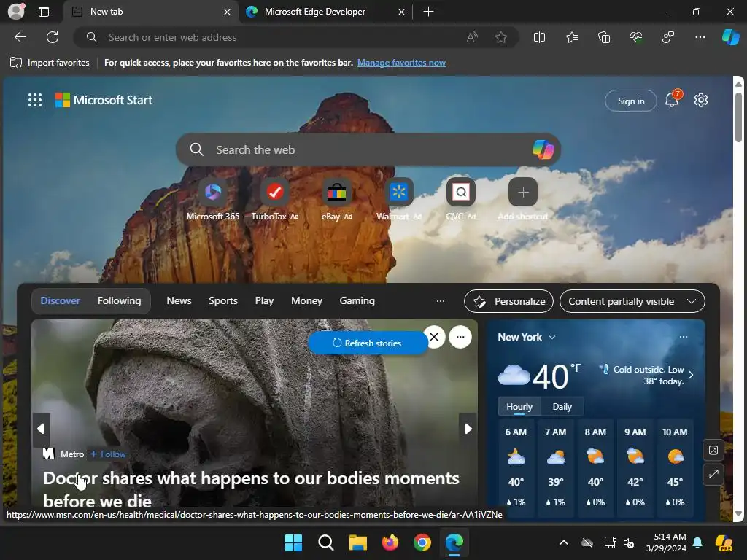This screenshot has width=747, height=560.
Task: Open a new tab with plus button
Action: pos(428,12)
